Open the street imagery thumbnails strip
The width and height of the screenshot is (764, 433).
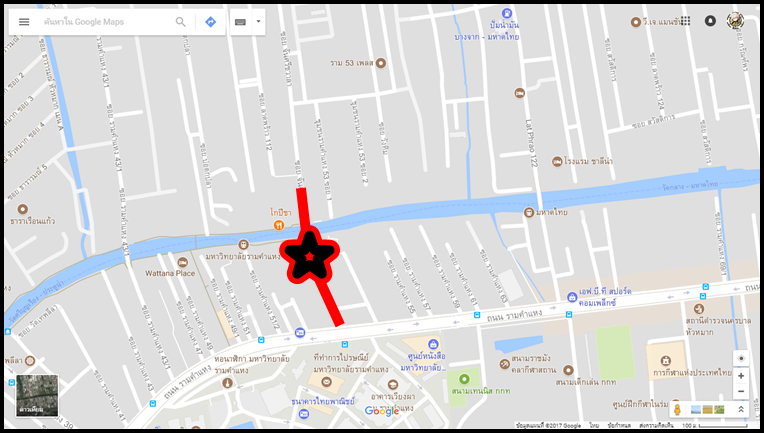pos(707,410)
